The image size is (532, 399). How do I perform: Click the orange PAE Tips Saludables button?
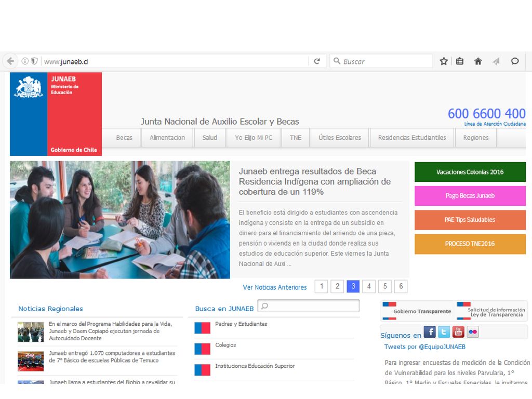pyautogui.click(x=470, y=220)
